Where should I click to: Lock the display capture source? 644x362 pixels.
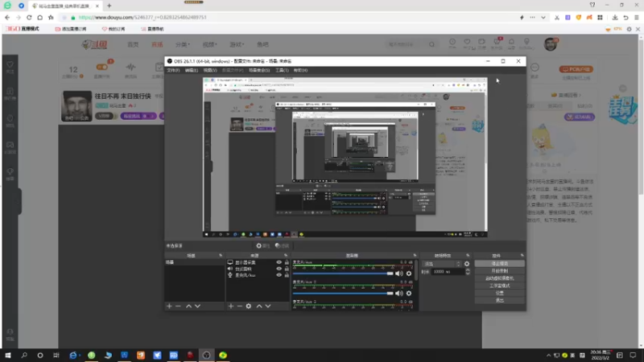pos(287,262)
